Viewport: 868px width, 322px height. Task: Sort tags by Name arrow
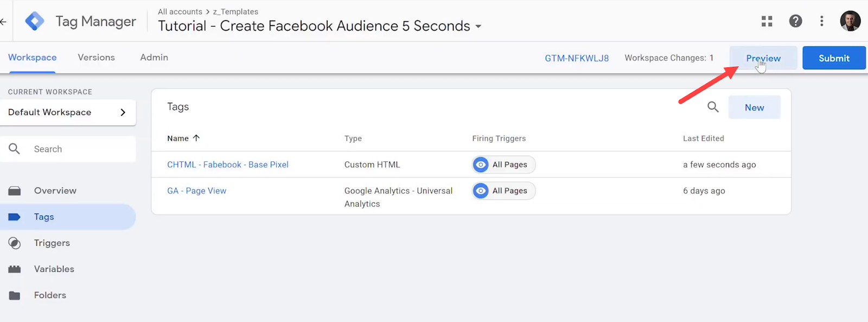click(x=196, y=138)
